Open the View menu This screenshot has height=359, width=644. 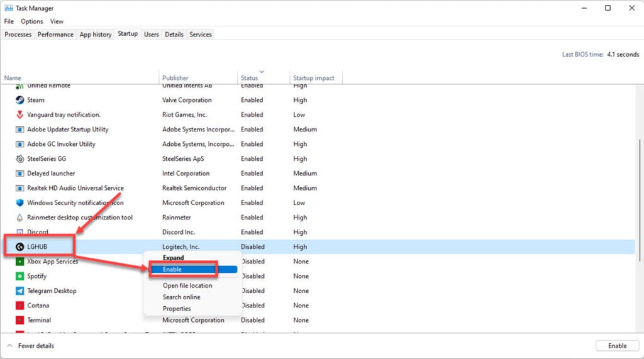(57, 21)
